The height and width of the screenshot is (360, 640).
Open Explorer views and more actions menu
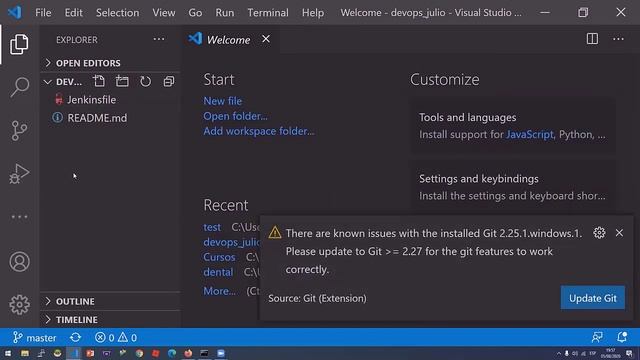tap(159, 40)
